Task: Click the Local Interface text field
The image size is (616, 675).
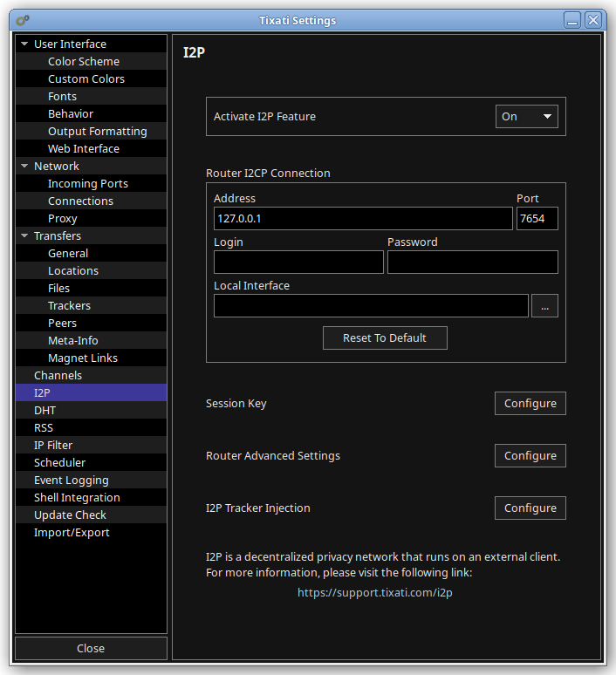Action: 371,305
